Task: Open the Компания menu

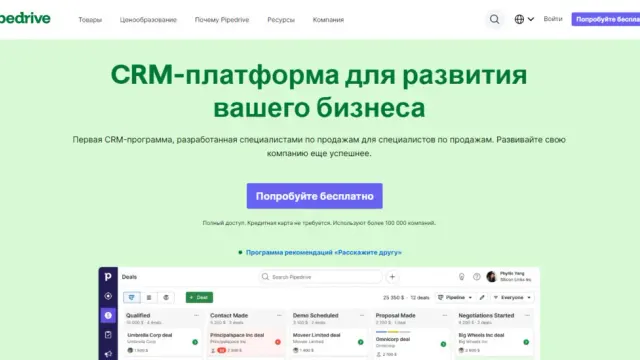Action: [x=328, y=20]
